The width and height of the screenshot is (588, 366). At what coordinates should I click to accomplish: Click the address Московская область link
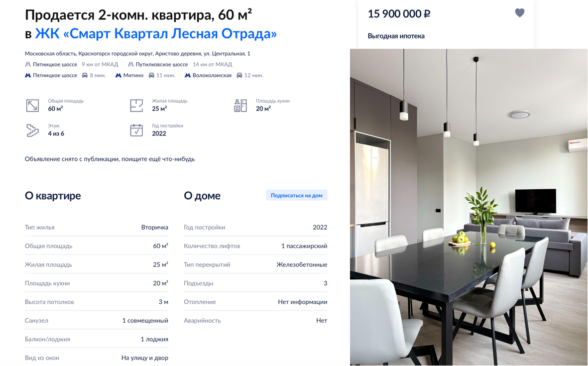point(50,54)
